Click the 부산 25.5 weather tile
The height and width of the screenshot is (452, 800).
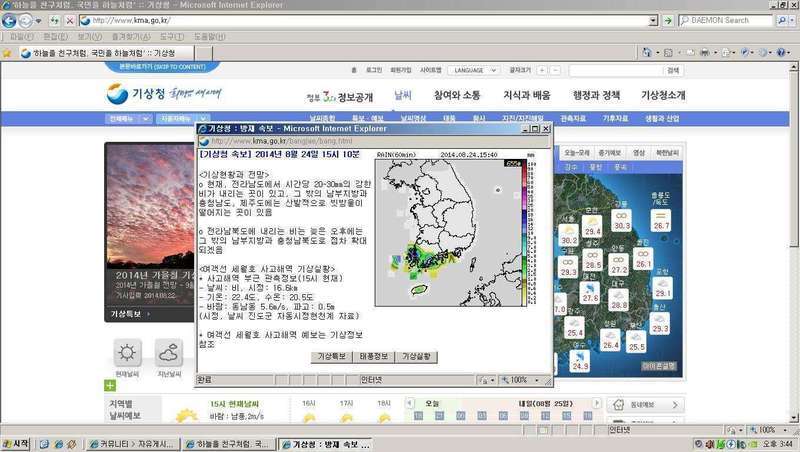(636, 342)
